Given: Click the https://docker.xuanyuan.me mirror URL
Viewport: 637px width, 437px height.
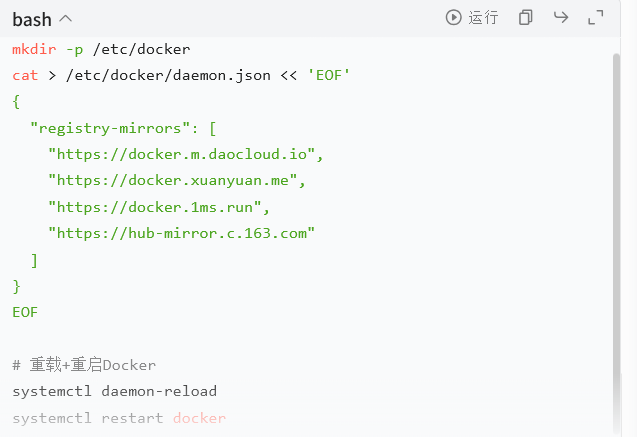Looking at the screenshot, I should 173,180.
